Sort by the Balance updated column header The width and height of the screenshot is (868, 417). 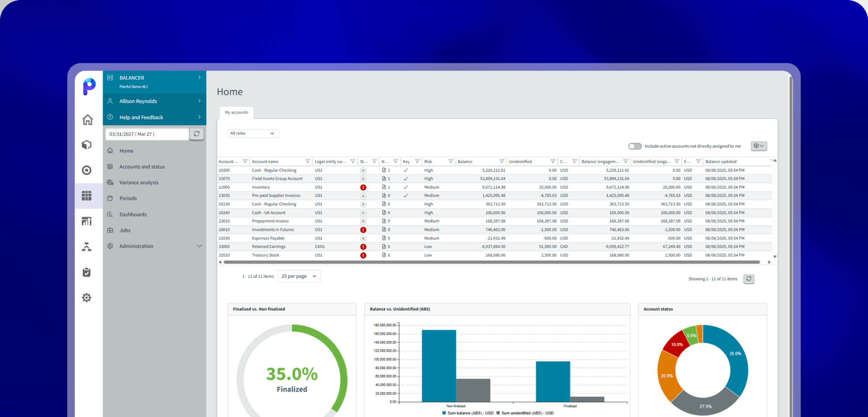click(x=721, y=162)
